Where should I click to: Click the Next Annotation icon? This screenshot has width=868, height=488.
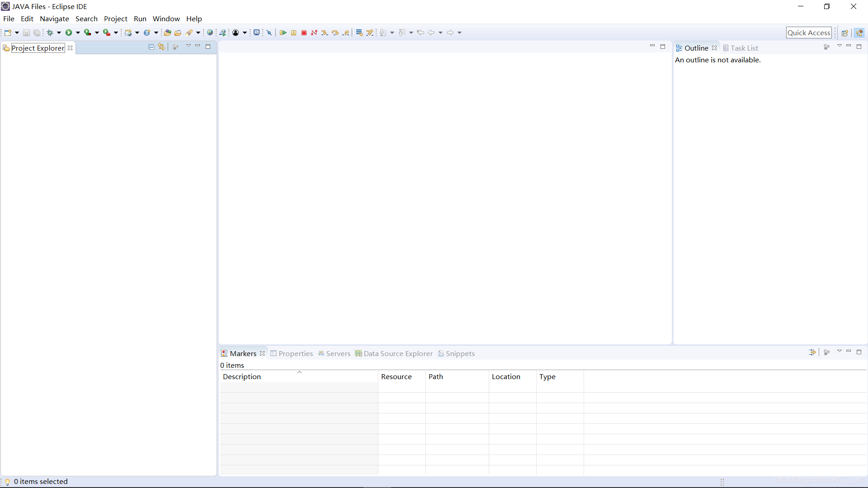383,33
